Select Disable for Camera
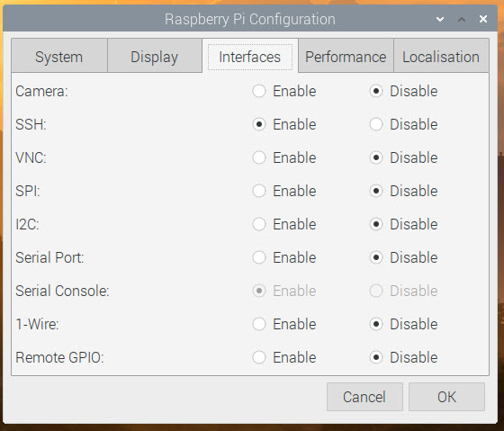Screen dimensions: 504x431 click(x=376, y=91)
